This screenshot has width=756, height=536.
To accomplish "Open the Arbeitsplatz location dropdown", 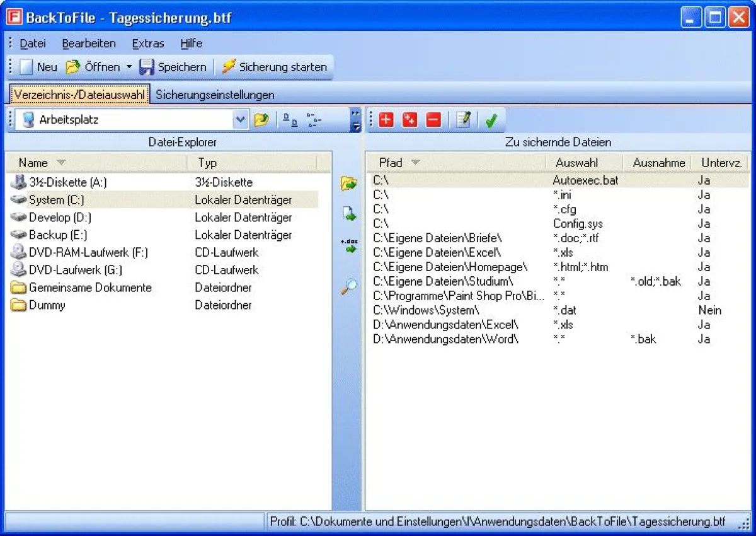I will tap(240, 119).
